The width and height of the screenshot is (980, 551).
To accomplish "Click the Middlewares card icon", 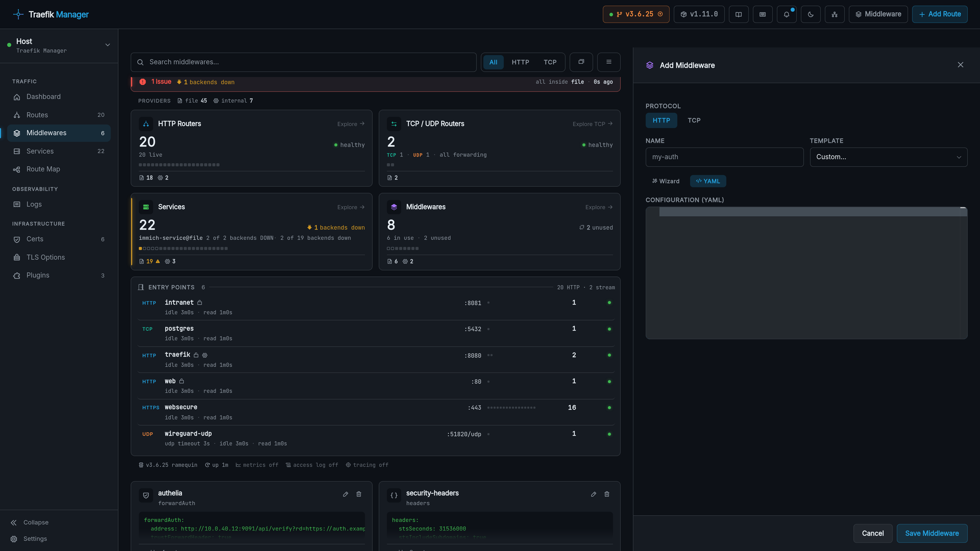I will click(394, 207).
